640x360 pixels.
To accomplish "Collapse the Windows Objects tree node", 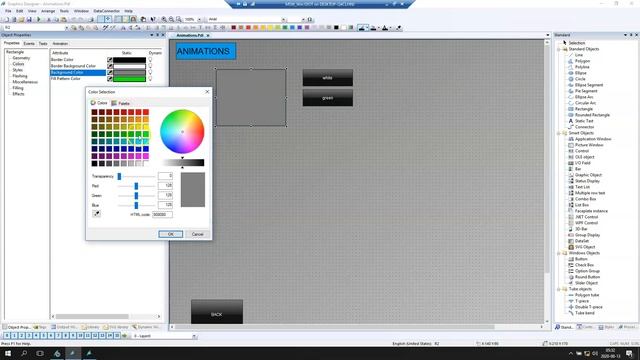I will (x=559, y=253).
